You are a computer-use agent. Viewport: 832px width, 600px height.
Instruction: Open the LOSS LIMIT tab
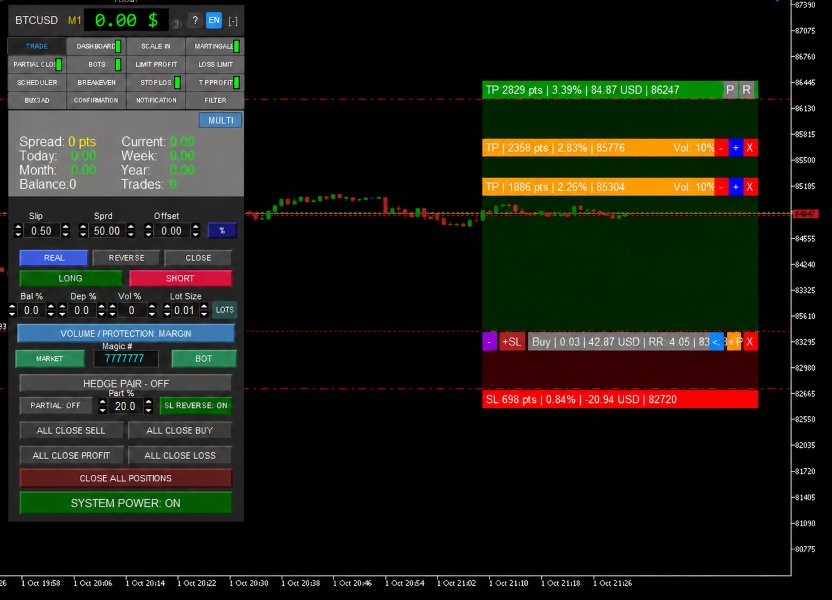(215, 65)
